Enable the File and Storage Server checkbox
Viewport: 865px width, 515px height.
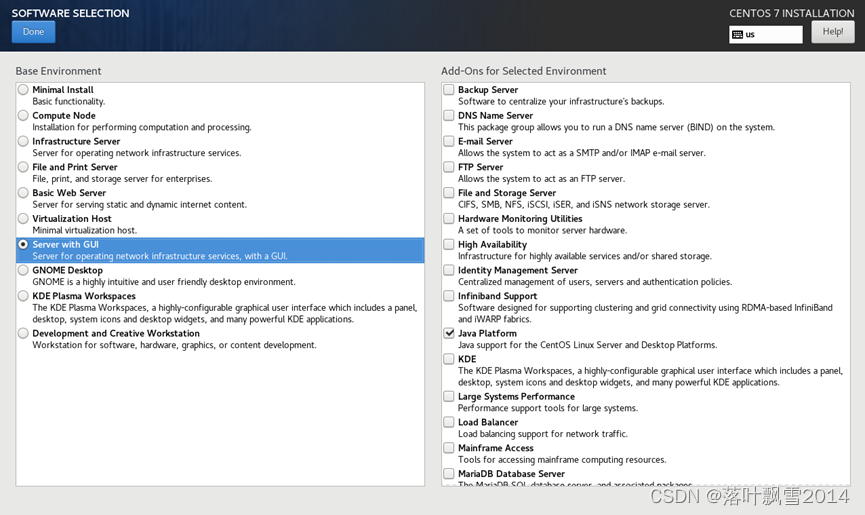(x=449, y=192)
